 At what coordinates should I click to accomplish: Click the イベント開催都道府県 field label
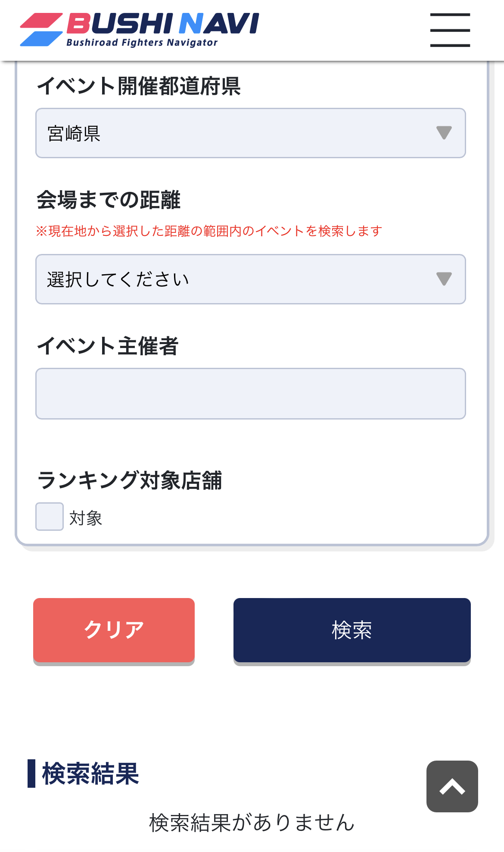click(139, 86)
